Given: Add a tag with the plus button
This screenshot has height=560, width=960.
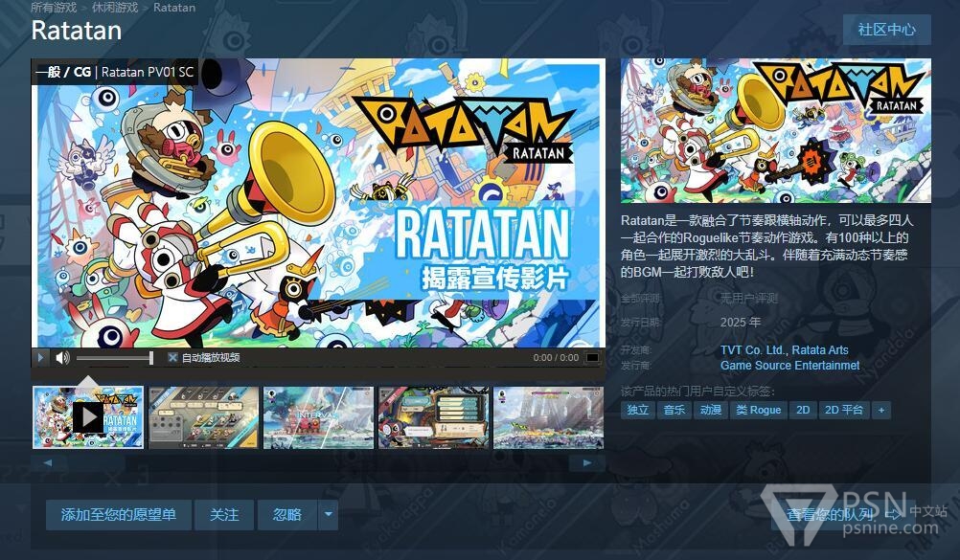Looking at the screenshot, I should tap(881, 410).
